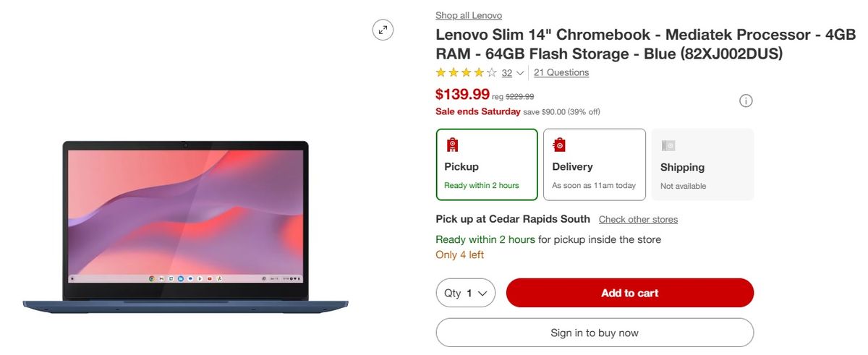This screenshot has height=355, width=868.
Task: Click the red Delivery bag icon
Action: coord(559,145)
